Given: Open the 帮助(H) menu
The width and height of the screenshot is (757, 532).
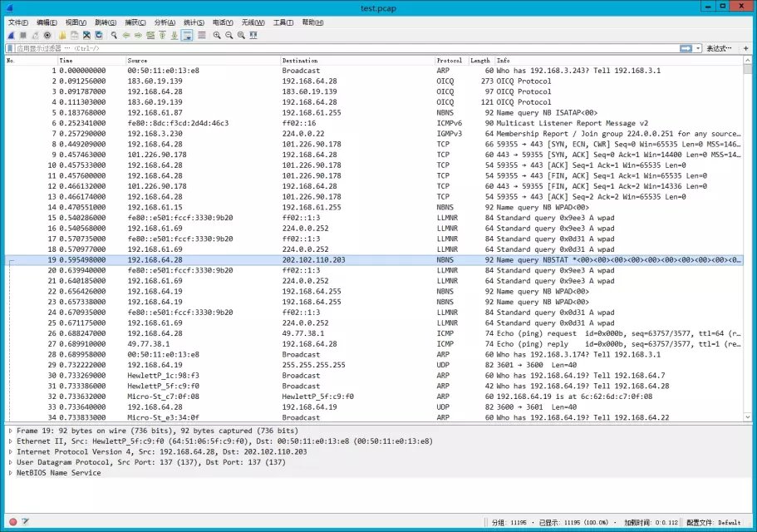Looking at the screenshot, I should 312,22.
